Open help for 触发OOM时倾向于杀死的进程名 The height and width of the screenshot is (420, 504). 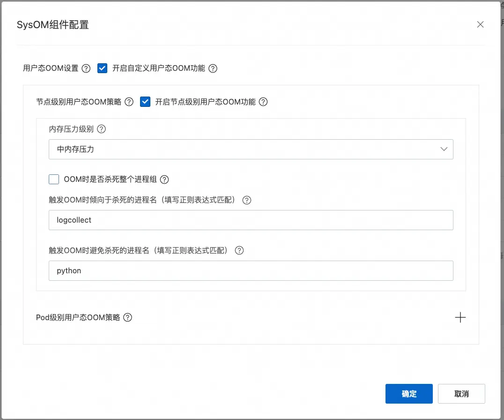pos(246,200)
